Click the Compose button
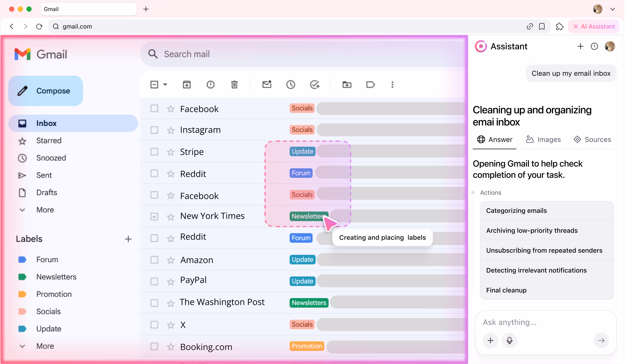Image resolution: width=639 pixels, height=364 pixels. point(46,91)
